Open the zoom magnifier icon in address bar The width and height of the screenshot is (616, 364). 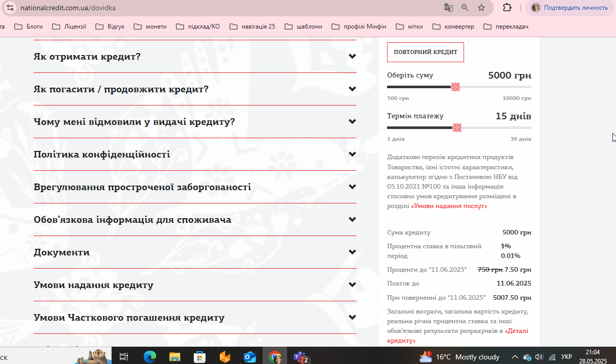[465, 8]
